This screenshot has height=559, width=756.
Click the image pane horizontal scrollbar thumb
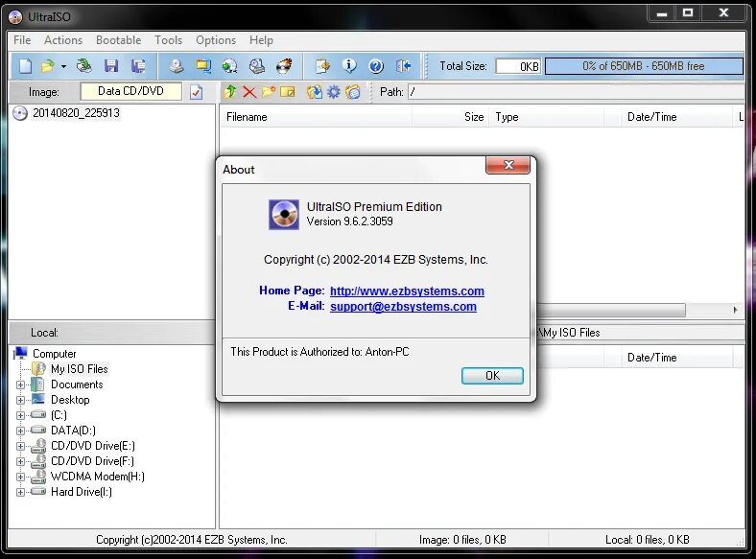pyautogui.click(x=610, y=310)
